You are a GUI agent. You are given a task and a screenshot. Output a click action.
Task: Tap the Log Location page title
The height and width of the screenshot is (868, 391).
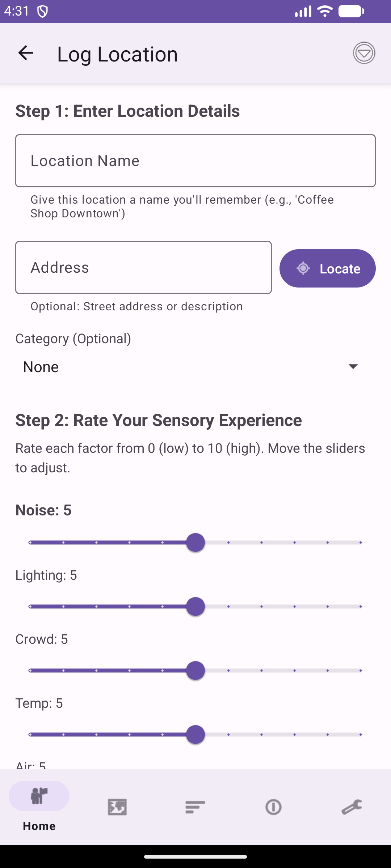(x=117, y=54)
